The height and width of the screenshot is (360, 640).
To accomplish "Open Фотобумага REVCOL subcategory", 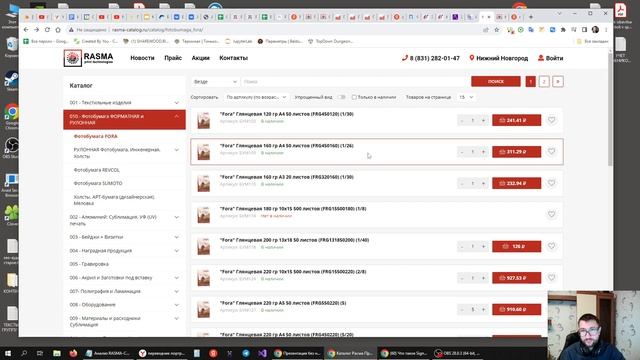I will point(97,170).
